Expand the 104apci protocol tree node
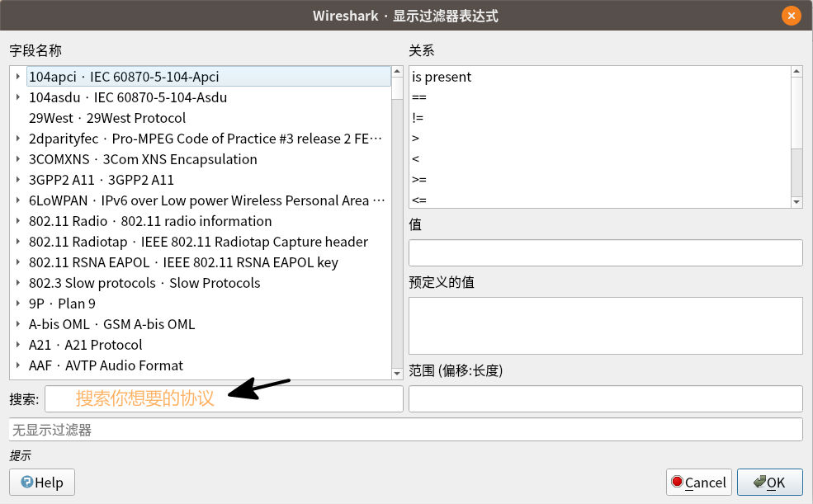The height and width of the screenshot is (504, 813). point(18,76)
